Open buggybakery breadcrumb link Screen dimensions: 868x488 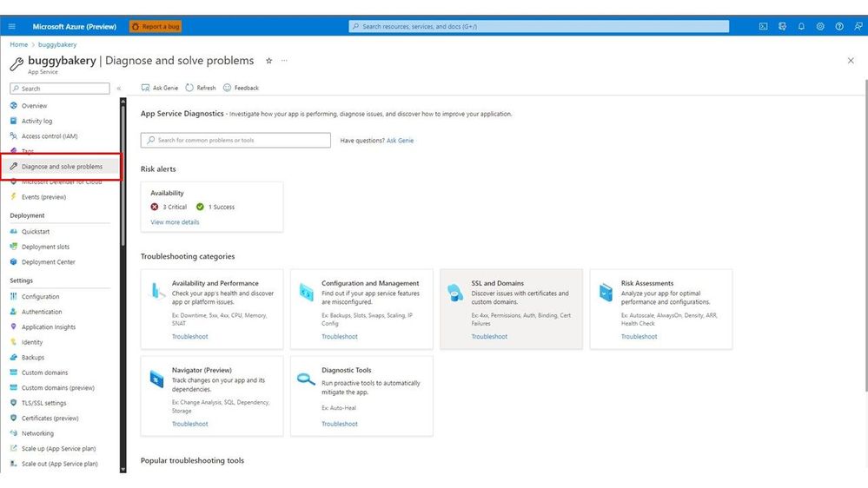click(x=57, y=44)
